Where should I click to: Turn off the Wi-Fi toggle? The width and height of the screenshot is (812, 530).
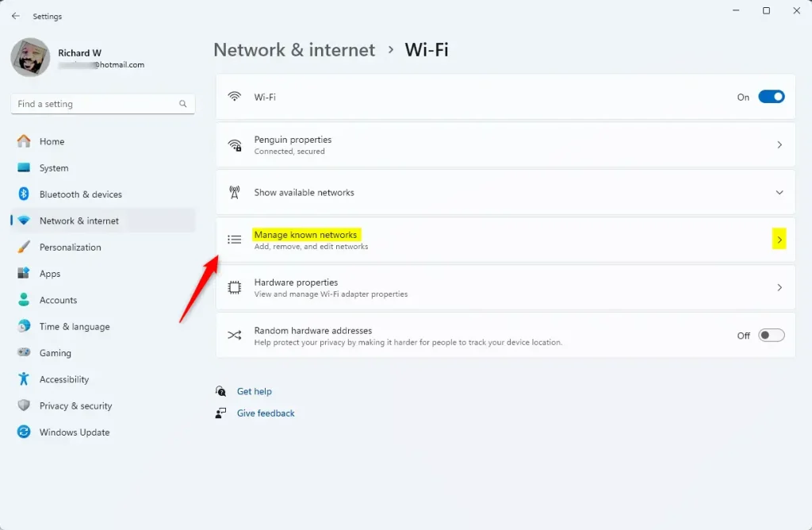pos(769,96)
